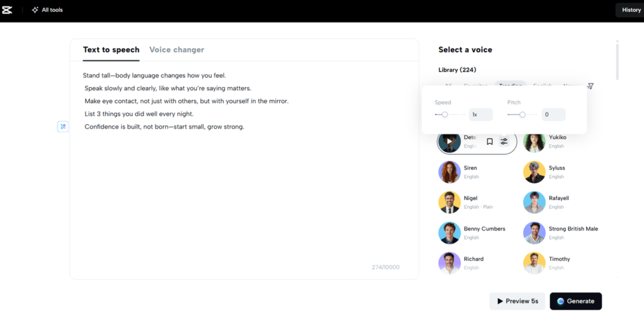Click the AI rewrite icon beside the script
This screenshot has width=644, height=313.
tap(63, 126)
